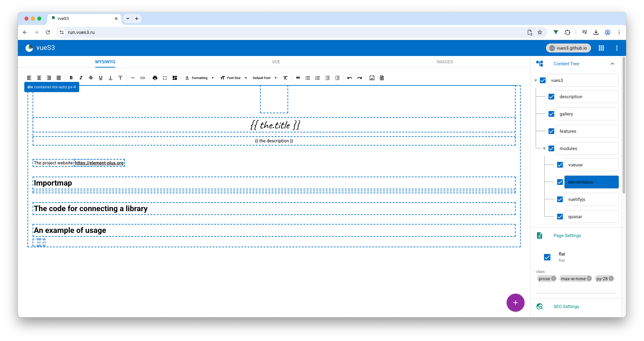
Task: Open the Default Font dropdown
Action: click(x=265, y=78)
